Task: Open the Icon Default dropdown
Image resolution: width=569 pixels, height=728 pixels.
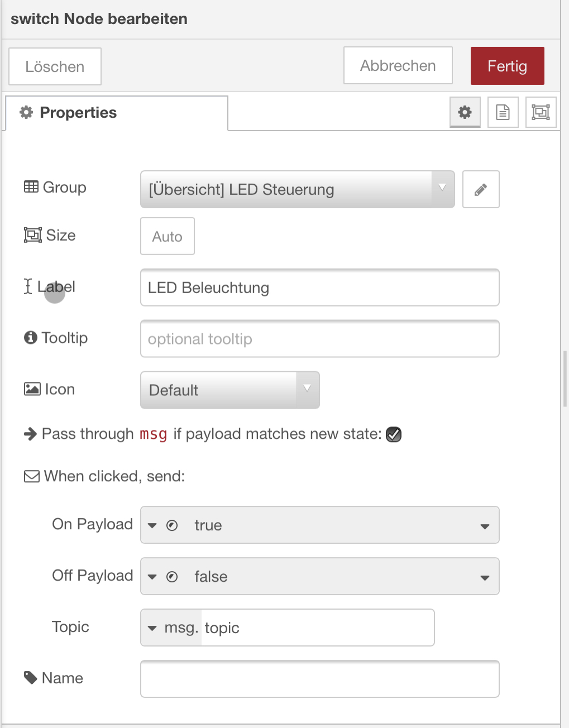Action: point(229,390)
